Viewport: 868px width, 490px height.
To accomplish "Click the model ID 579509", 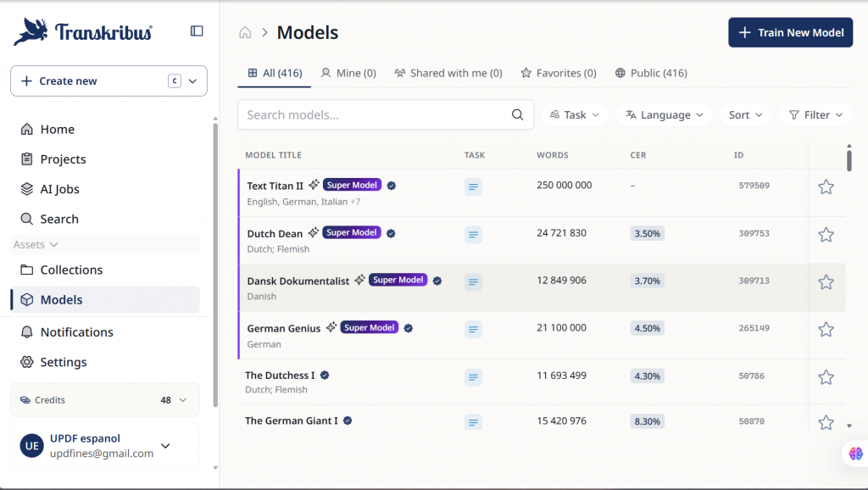I will 754,186.
